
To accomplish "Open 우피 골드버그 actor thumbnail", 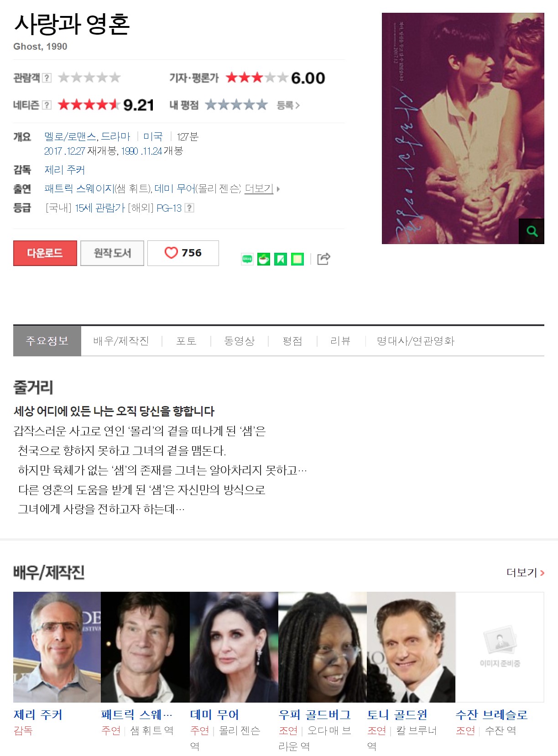I will (323, 647).
